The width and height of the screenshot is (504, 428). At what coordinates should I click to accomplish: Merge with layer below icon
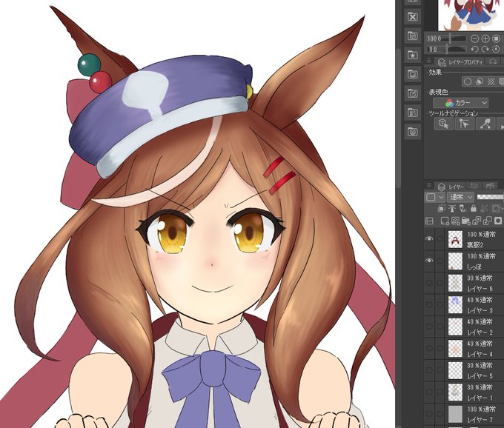(487, 221)
